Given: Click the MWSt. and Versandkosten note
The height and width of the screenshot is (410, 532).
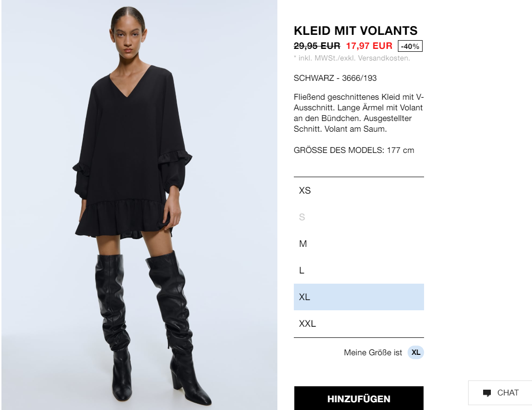Looking at the screenshot, I should point(352,58).
